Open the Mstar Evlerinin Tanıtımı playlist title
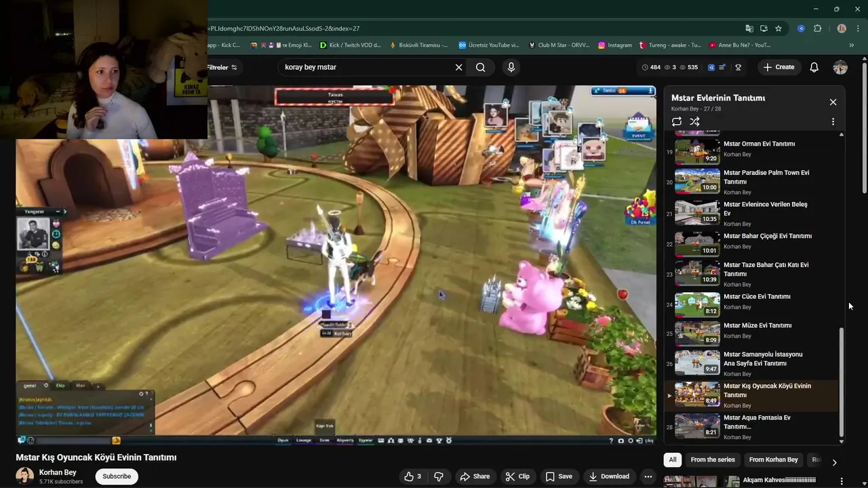The height and width of the screenshot is (488, 868). point(718,98)
